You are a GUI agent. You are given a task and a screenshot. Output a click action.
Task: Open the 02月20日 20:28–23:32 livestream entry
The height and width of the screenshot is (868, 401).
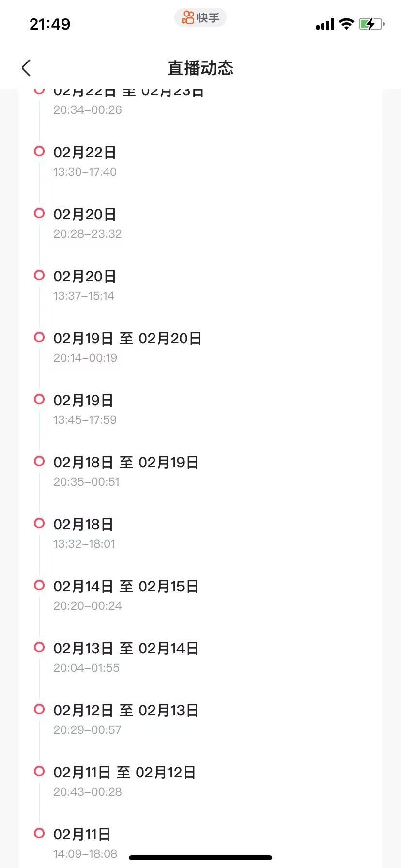87,223
